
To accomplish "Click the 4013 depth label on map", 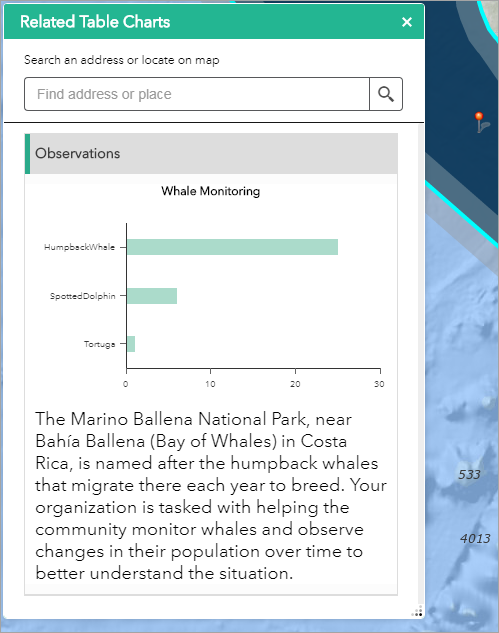I will pos(475,539).
